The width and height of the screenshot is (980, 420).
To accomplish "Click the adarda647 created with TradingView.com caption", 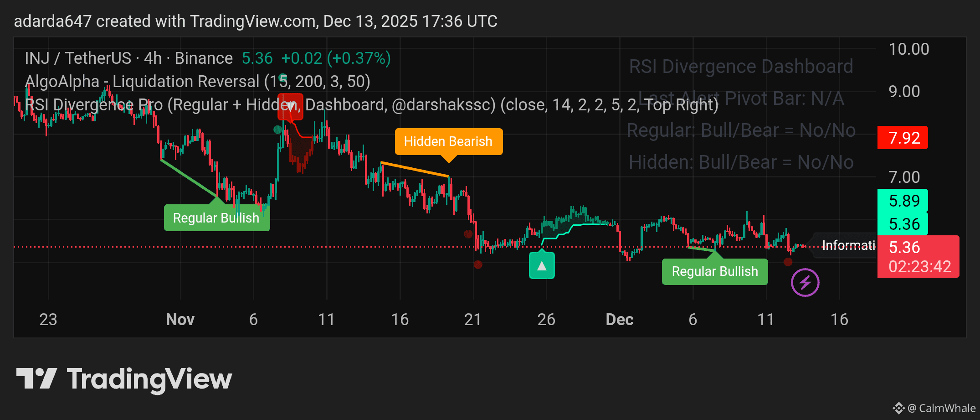I will [x=256, y=21].
